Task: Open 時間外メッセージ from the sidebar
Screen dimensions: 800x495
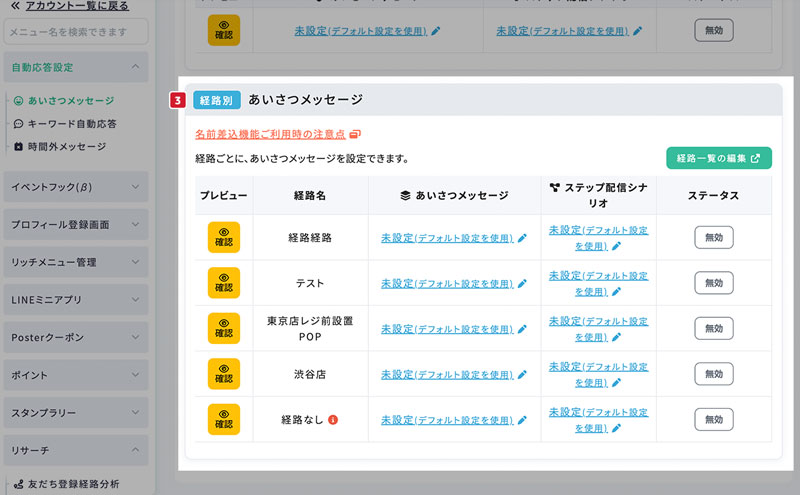Action: [x=66, y=146]
